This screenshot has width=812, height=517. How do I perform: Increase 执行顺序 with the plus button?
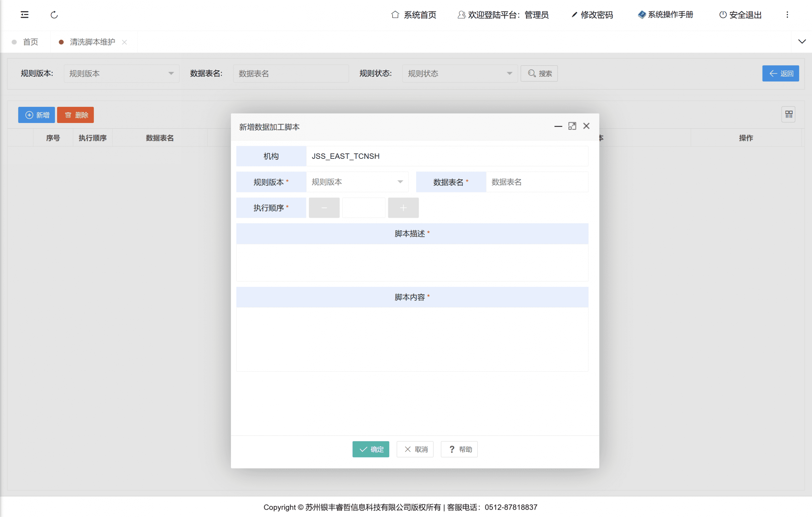[x=403, y=208]
